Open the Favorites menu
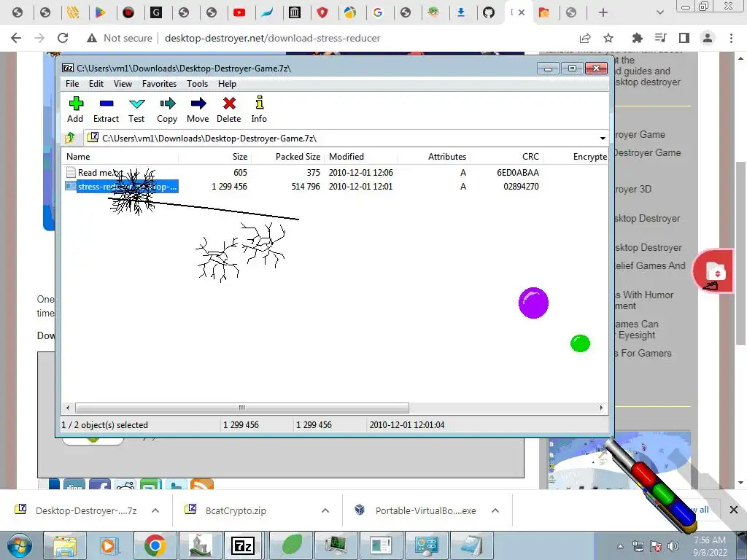Image resolution: width=747 pixels, height=560 pixels. tap(159, 84)
